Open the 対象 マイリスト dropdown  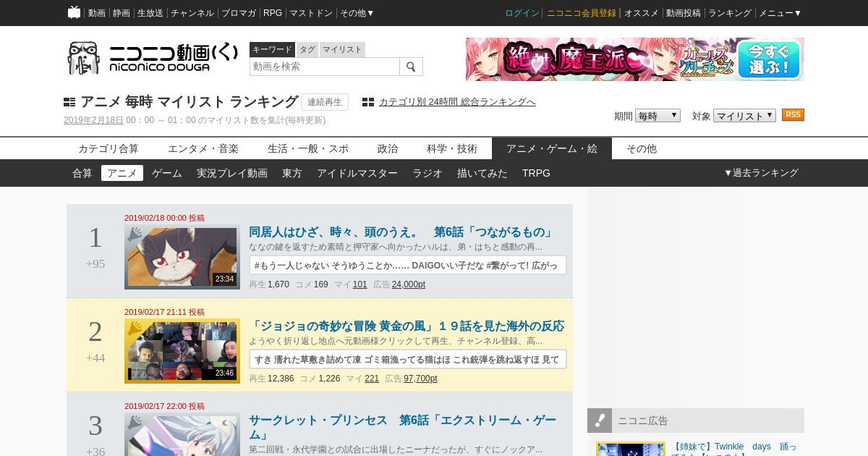tap(744, 116)
